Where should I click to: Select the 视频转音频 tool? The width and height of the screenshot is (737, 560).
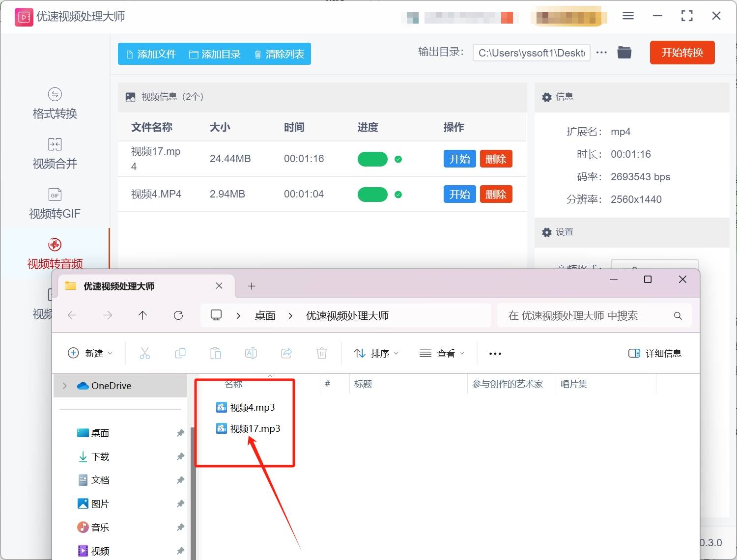click(x=54, y=253)
